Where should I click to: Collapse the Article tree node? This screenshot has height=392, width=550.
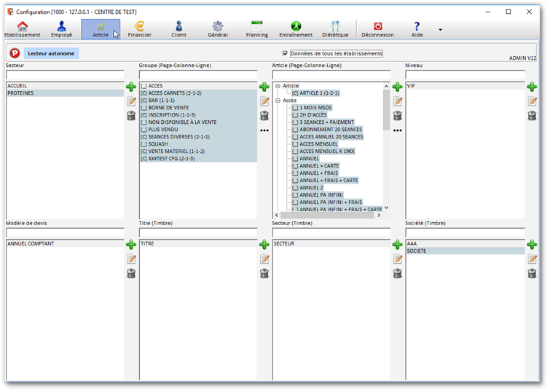[x=278, y=86]
